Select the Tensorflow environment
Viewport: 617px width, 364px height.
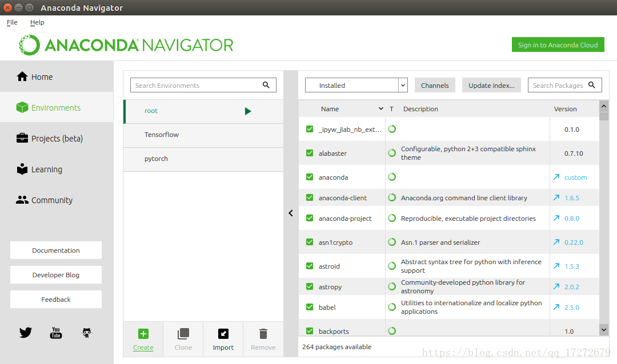(x=203, y=135)
